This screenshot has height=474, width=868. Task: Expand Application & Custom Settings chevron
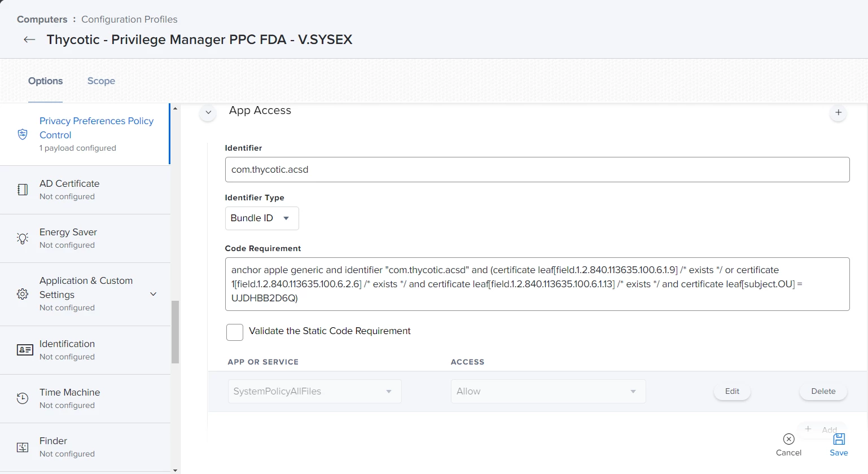153,294
